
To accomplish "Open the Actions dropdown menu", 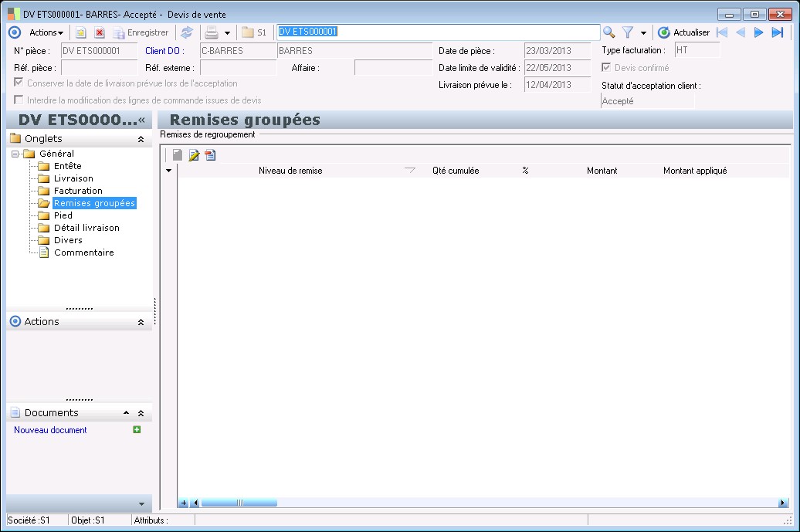I will point(46,32).
